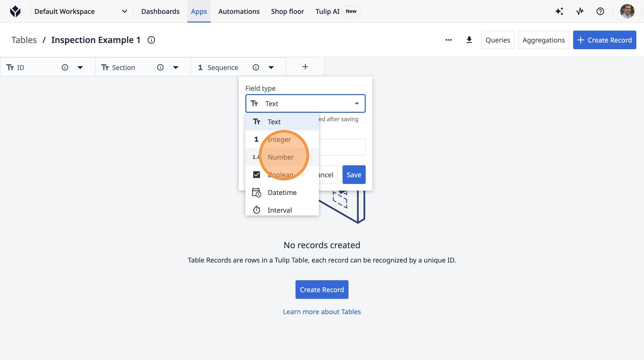The width and height of the screenshot is (644, 360).
Task: Expand the ID column dropdown arrow
Action: (80, 67)
